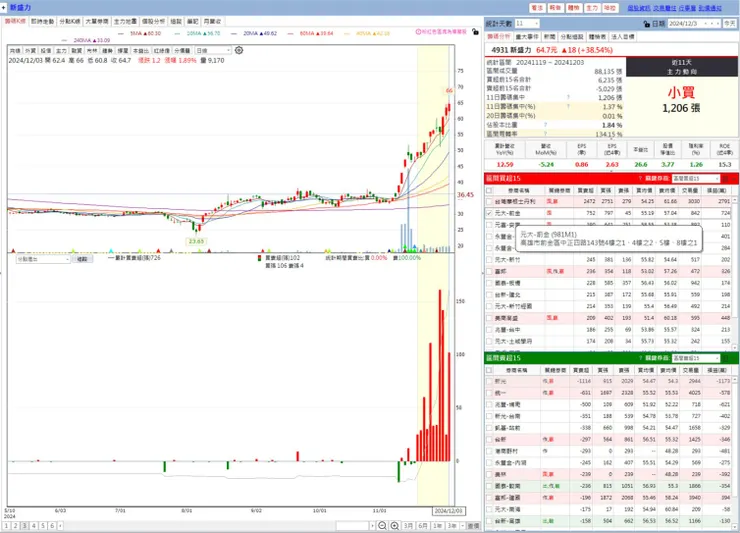Click the 主力 button at top right
Viewport: 740px width, 533px height.
[x=592, y=8]
